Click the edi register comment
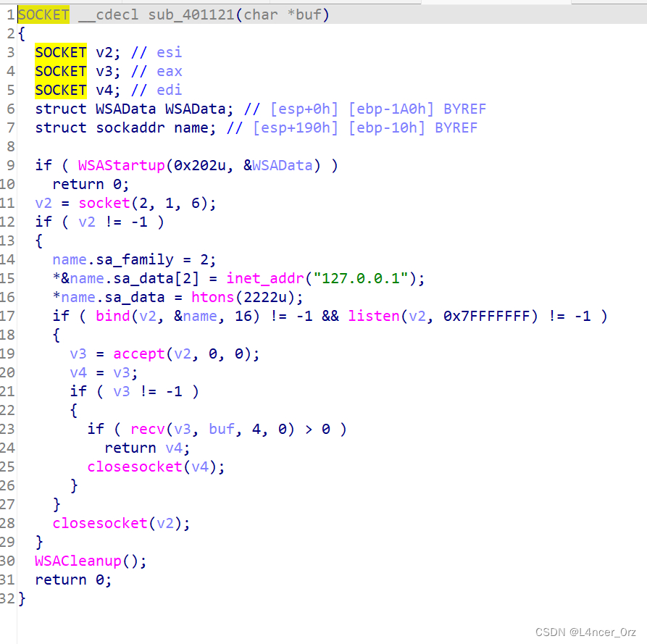The height and width of the screenshot is (644, 647). [170, 90]
